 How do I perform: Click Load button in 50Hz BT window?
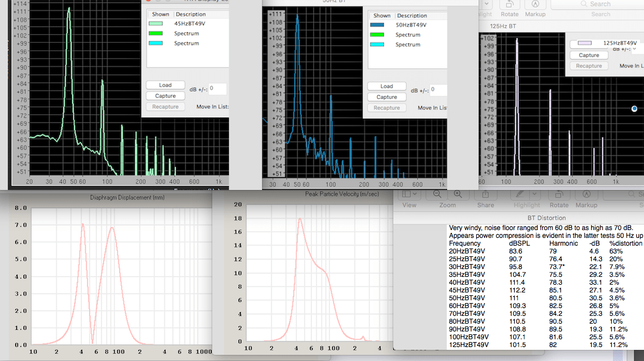[x=387, y=86]
